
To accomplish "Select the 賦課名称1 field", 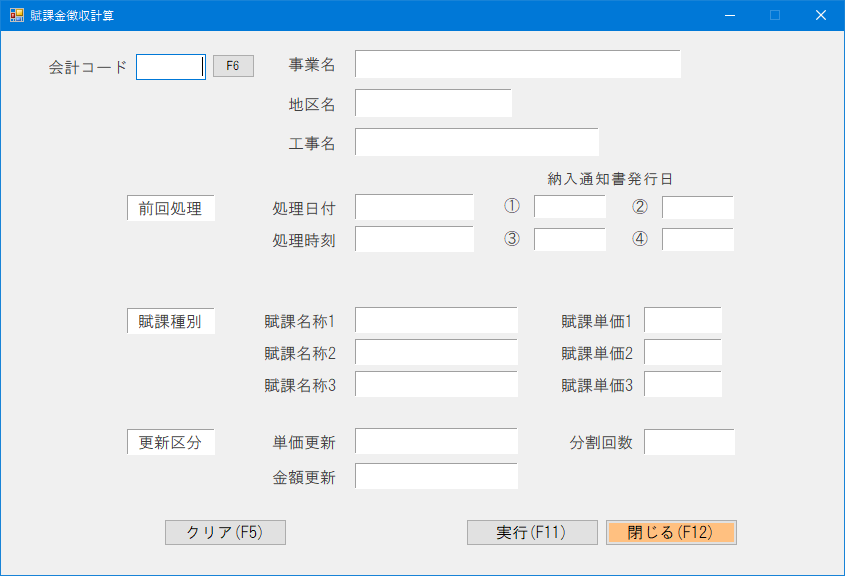I will [x=435, y=320].
